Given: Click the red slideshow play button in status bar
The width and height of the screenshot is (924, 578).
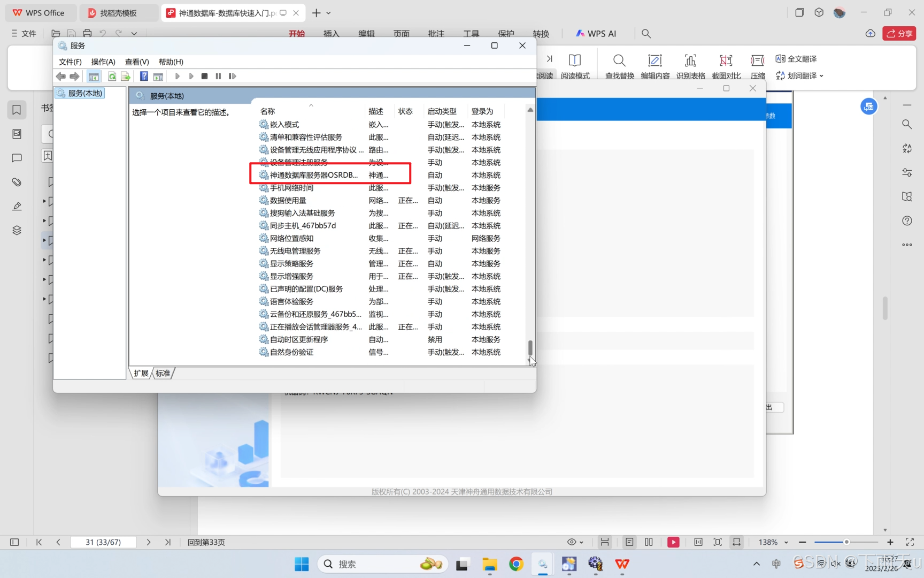Looking at the screenshot, I should (673, 542).
